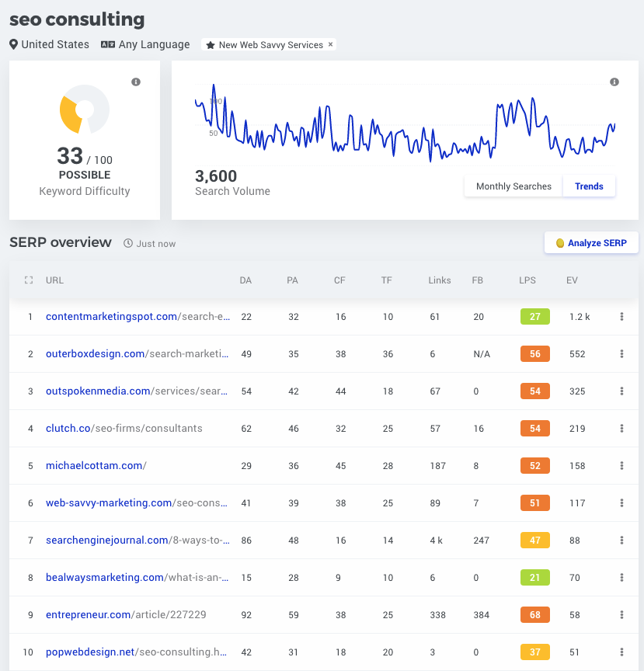Screen dimensions: 644x671
Task: Click the LPS column header
Action: (x=527, y=280)
